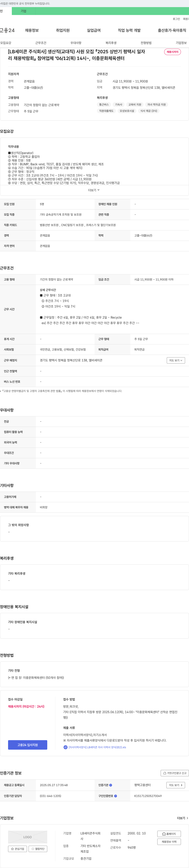Viewport: 189px width, 868px height.
Task: Click the 인증기관 담당자 phone number (031-646-1205)
Action: pos(50,796)
